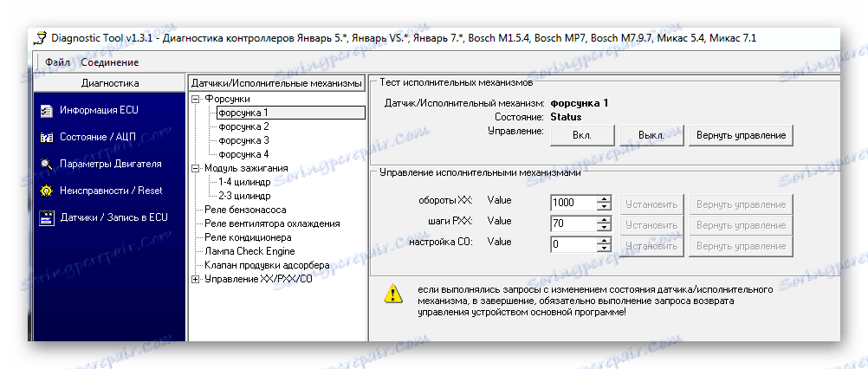Open the Соединение menu
The width and height of the screenshot is (868, 369).
(110, 62)
